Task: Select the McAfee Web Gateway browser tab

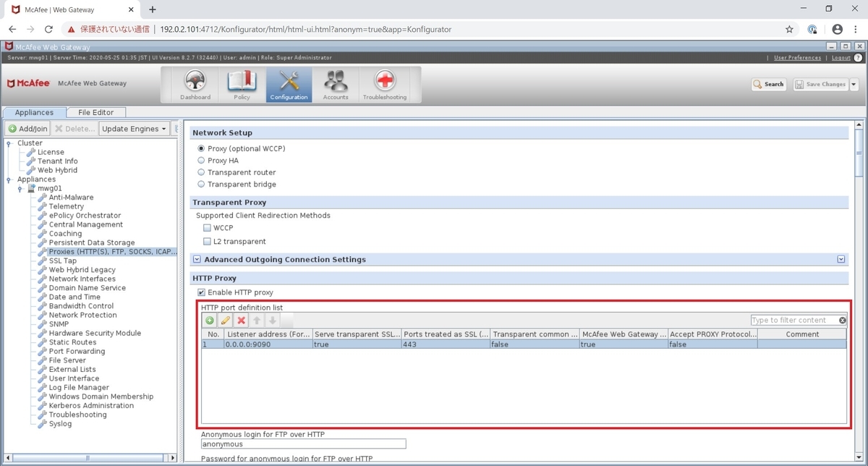Action: [x=71, y=9]
